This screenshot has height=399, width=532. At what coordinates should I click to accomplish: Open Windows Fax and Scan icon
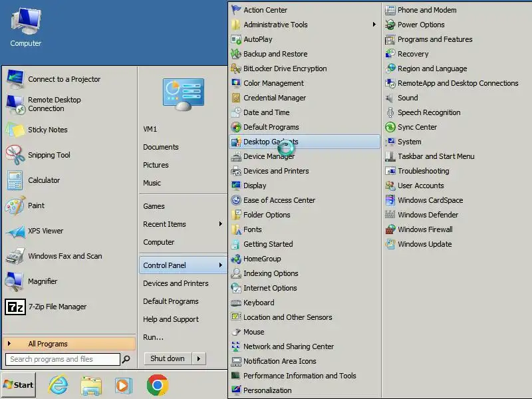tap(15, 256)
